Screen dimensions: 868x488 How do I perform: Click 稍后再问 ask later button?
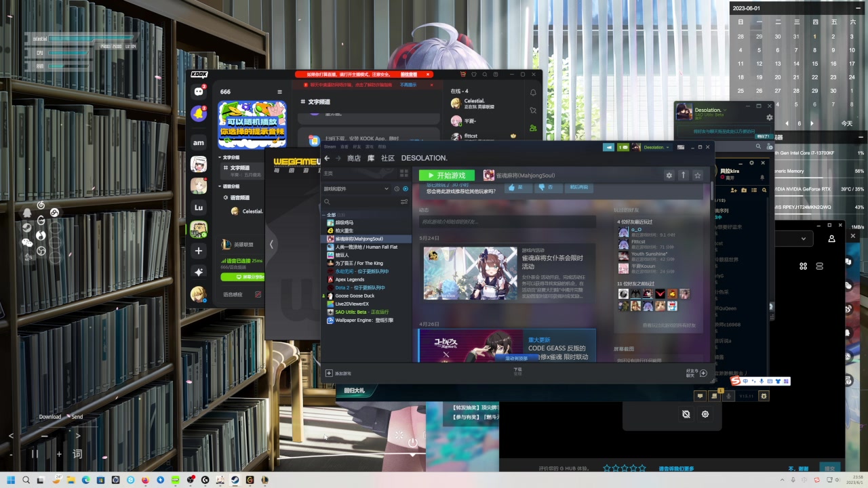[x=579, y=187]
